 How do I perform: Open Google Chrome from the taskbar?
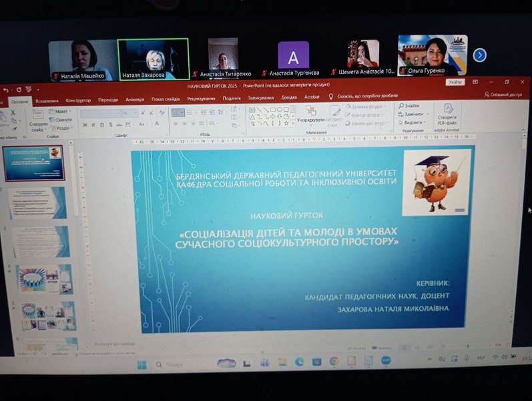point(333,362)
